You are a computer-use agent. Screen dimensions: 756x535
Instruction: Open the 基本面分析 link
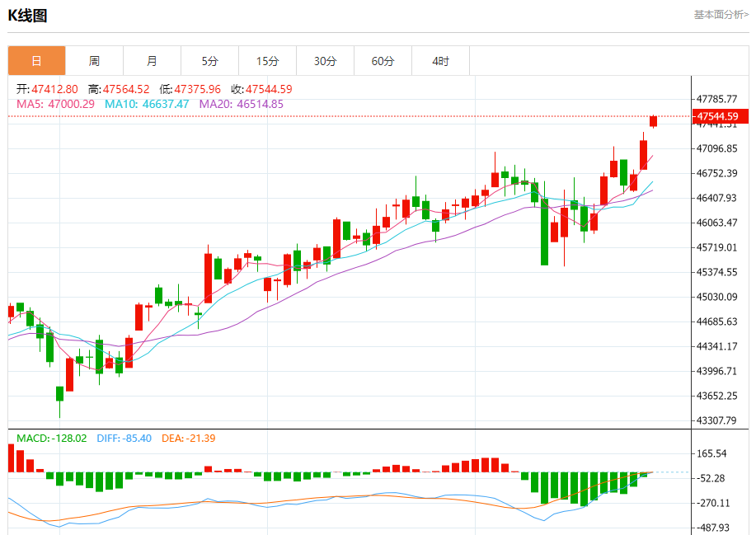(x=721, y=15)
